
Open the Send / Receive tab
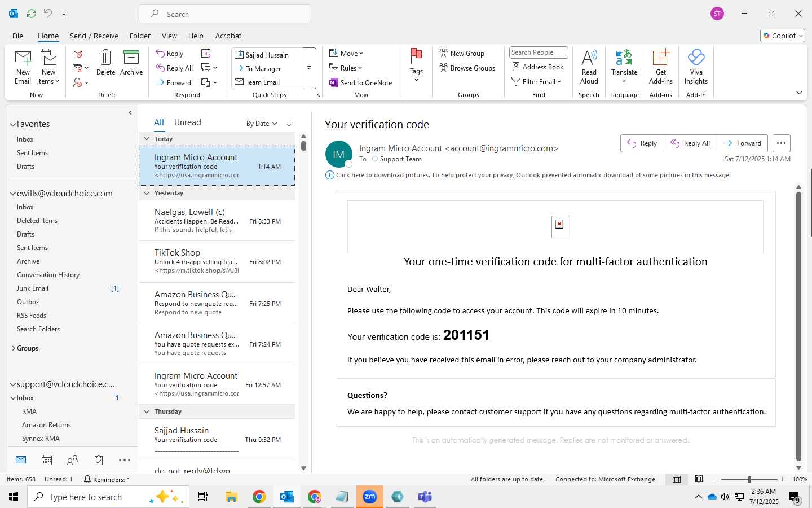click(x=94, y=36)
